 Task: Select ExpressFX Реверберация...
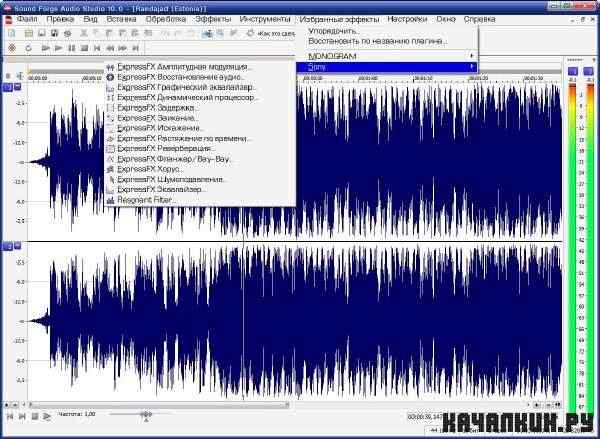click(x=200, y=149)
